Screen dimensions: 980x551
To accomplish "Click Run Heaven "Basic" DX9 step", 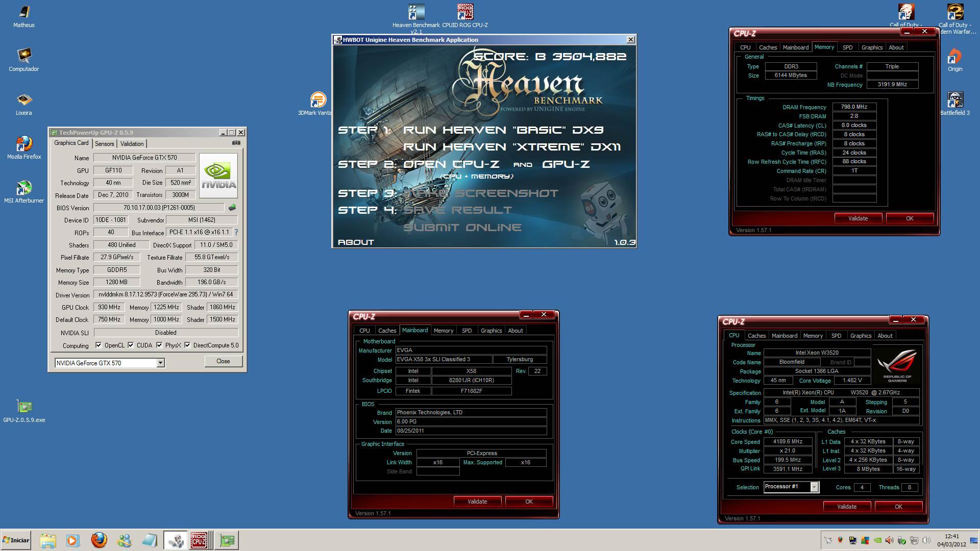I will (x=503, y=130).
